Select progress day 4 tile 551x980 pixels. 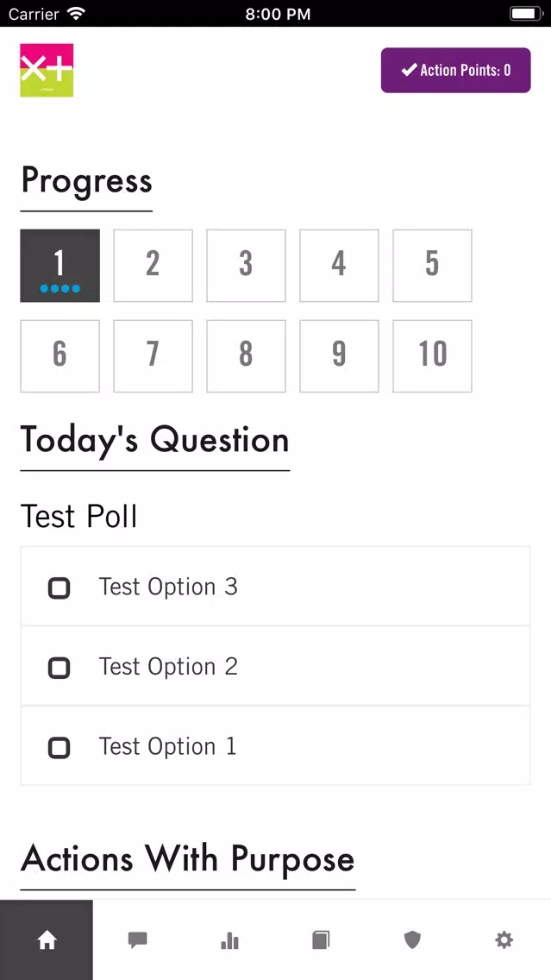pos(339,266)
